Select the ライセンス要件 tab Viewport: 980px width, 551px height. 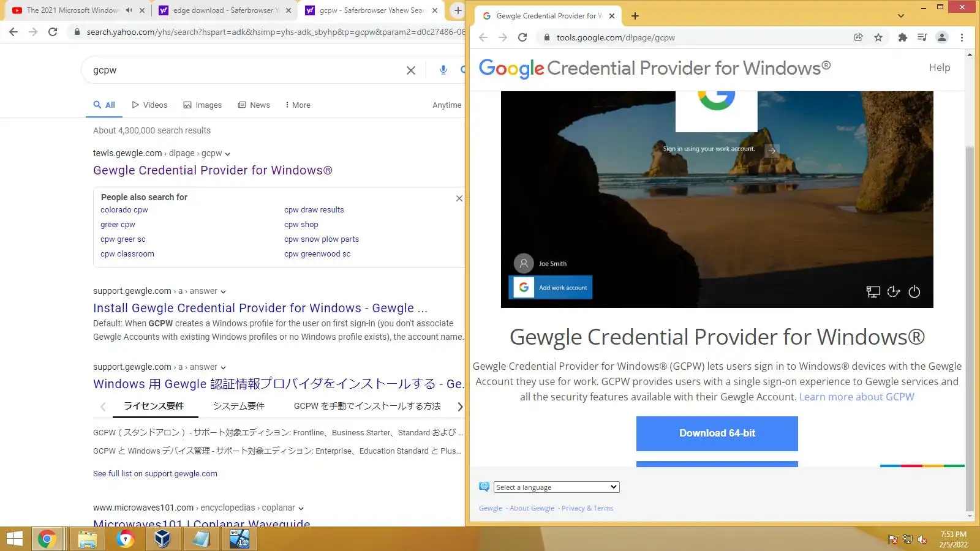154,406
